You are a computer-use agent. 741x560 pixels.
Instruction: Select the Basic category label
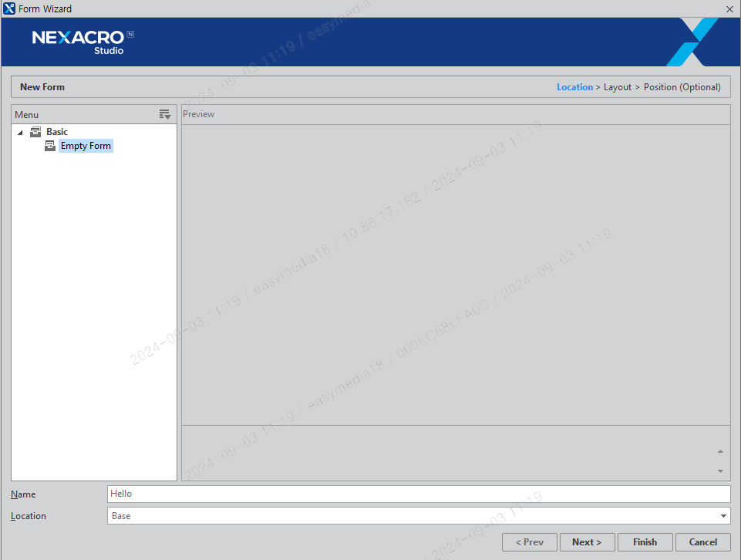[x=57, y=132]
